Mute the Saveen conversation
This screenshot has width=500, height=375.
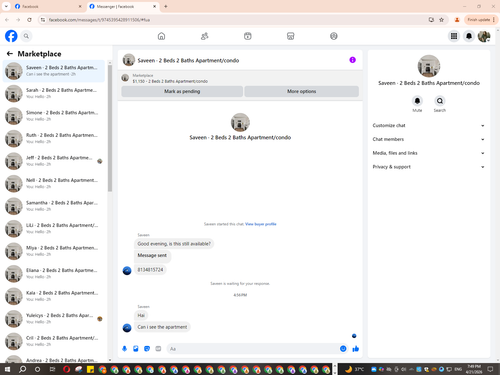(417, 101)
